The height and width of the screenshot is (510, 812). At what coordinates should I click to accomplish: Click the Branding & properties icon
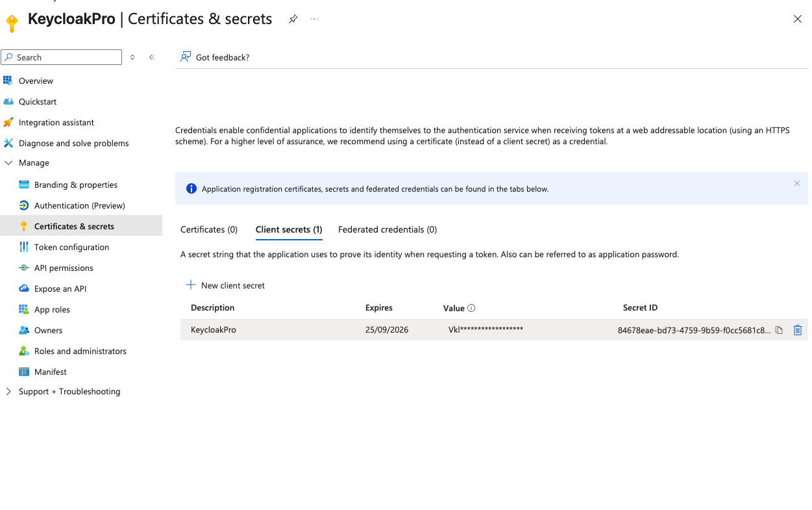click(24, 185)
